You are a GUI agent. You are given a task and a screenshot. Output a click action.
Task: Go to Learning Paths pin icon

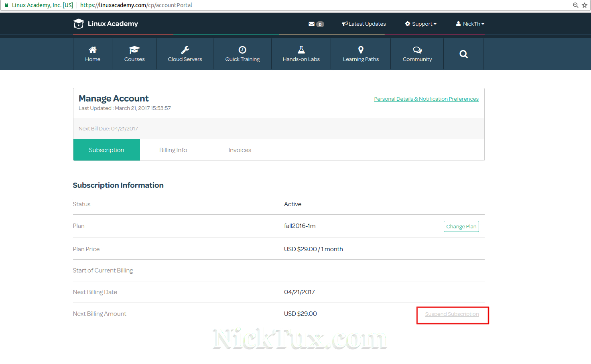(361, 50)
